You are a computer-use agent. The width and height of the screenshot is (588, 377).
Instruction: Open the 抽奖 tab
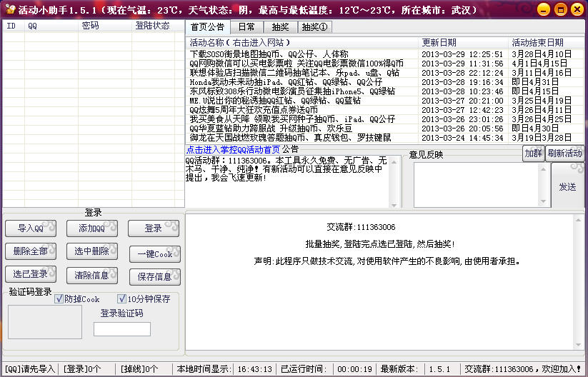pos(280,27)
